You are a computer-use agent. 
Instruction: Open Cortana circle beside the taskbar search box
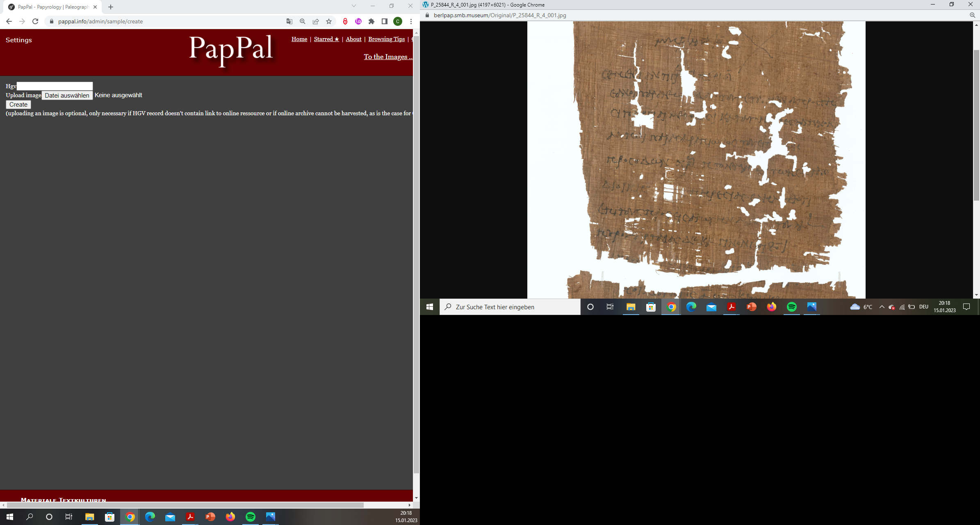[590, 307]
